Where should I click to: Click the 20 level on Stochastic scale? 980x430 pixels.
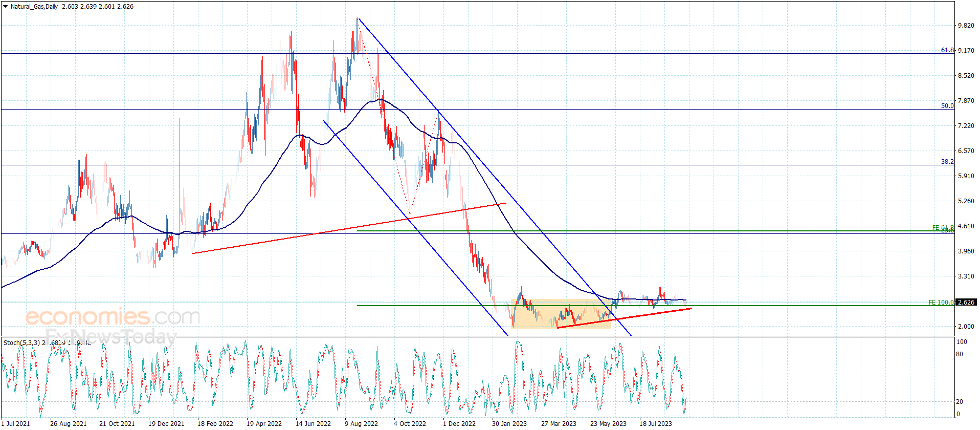coord(960,402)
